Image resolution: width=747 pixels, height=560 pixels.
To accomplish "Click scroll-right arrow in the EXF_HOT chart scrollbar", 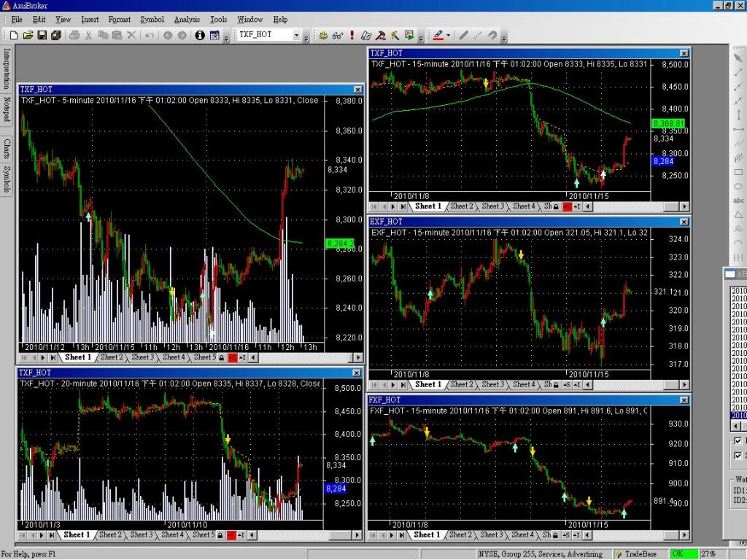I will [x=684, y=385].
